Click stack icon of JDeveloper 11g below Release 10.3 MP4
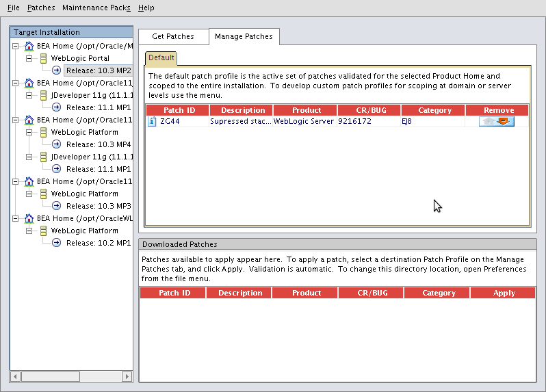The height and width of the screenshot is (392, 546). click(x=44, y=157)
